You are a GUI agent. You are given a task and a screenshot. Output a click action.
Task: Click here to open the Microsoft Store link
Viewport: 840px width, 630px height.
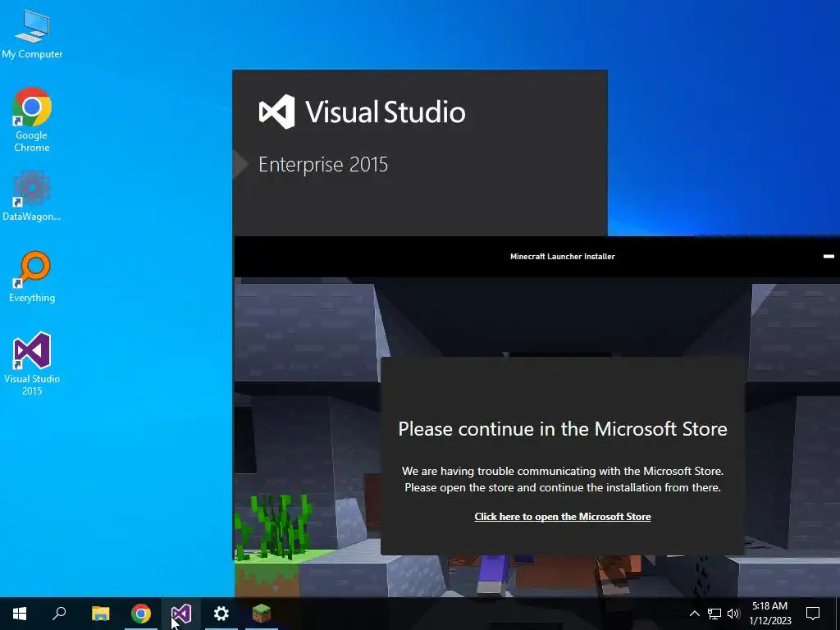(563, 517)
